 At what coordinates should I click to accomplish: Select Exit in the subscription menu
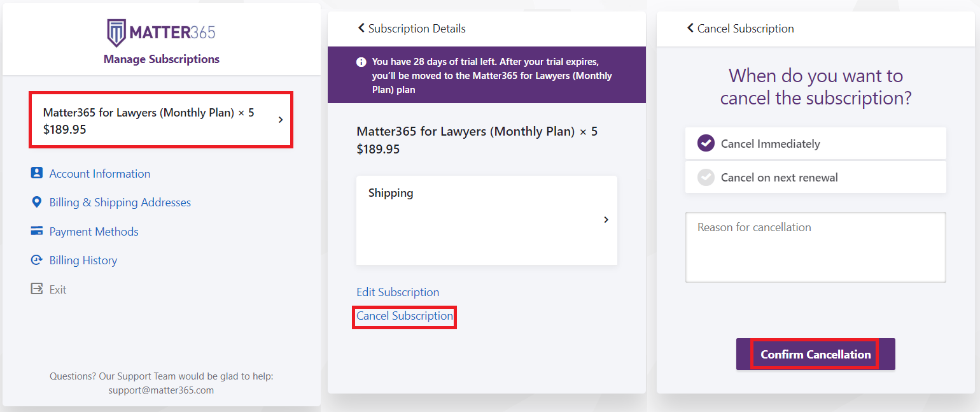tap(58, 290)
